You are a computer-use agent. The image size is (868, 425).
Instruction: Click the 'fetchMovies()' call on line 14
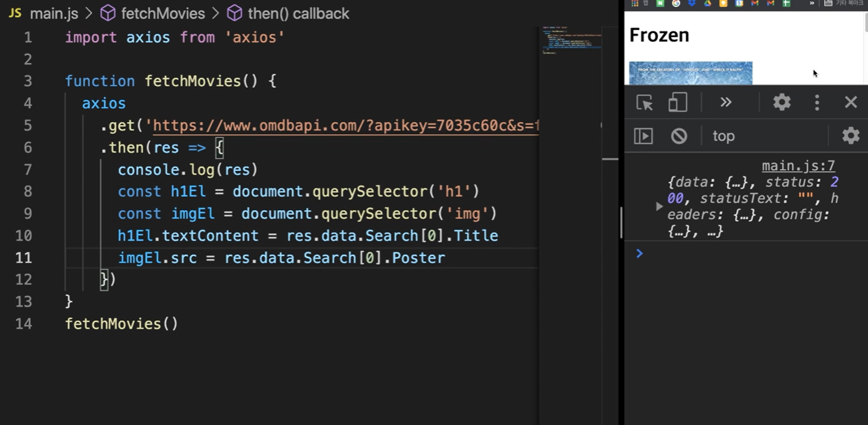click(x=122, y=324)
